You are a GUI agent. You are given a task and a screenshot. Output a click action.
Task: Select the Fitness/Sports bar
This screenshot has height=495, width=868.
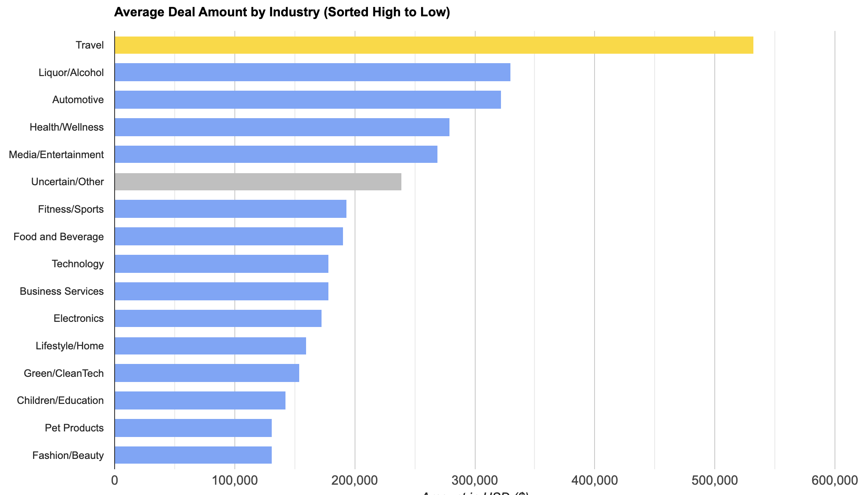[x=230, y=209]
